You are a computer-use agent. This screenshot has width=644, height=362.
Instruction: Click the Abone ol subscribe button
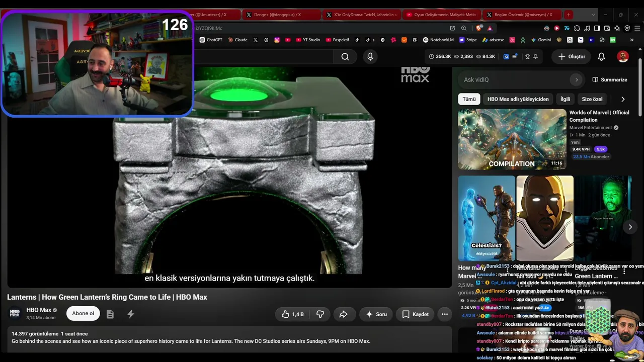tap(83, 314)
